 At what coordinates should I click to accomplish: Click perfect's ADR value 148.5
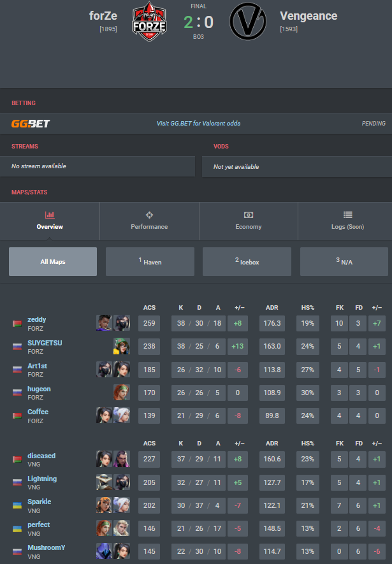pyautogui.click(x=272, y=528)
